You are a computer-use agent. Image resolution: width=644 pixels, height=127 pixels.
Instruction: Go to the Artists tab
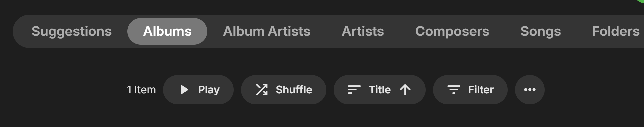tap(363, 31)
